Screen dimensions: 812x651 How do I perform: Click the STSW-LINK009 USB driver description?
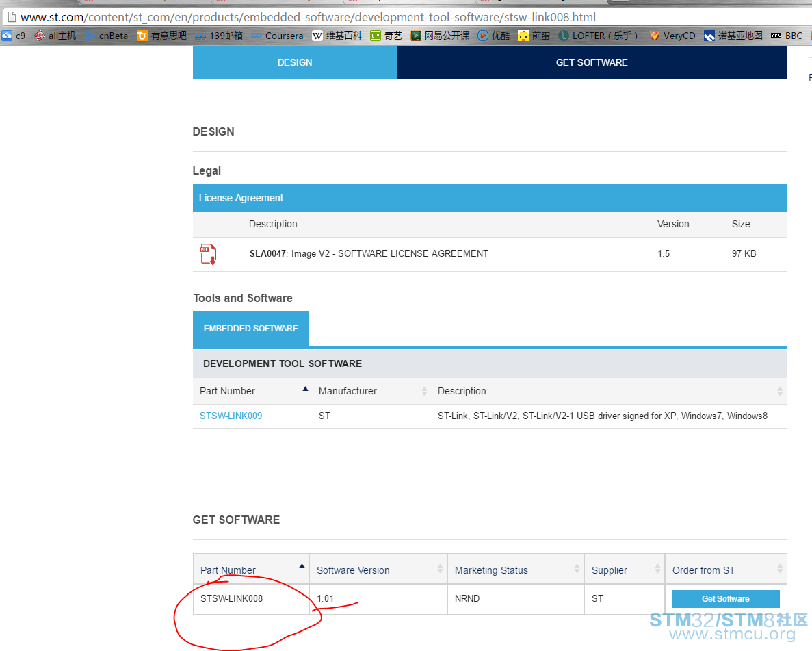(x=602, y=416)
